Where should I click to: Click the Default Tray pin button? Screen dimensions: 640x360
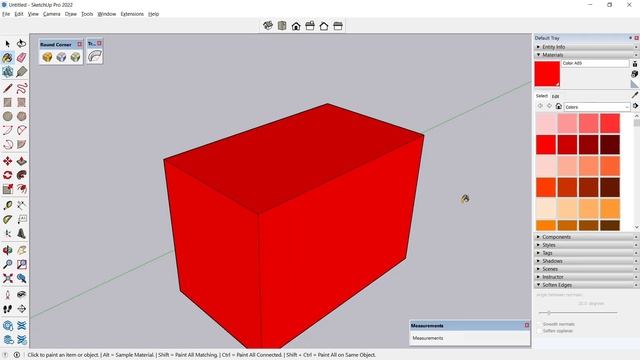[x=630, y=38]
